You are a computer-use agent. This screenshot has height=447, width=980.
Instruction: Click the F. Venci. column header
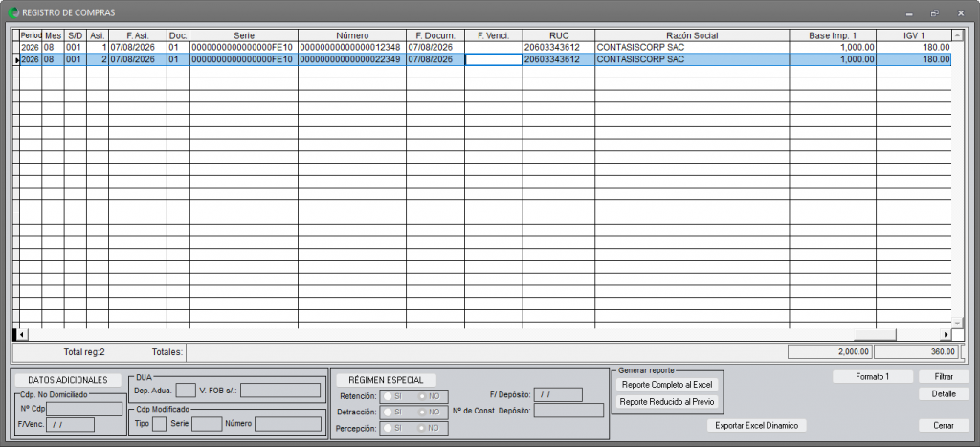coord(493,35)
